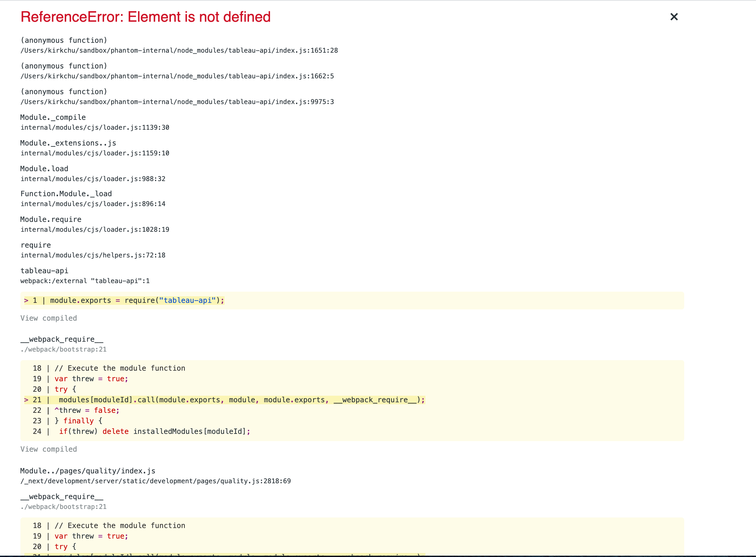
Task: Click the first __webpack_require__ frame
Action: (61, 339)
